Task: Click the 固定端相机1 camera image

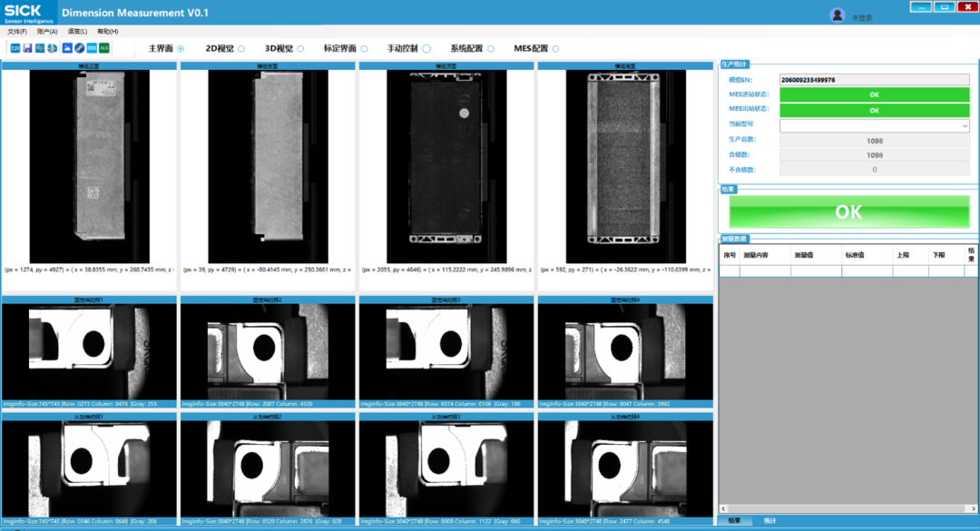Action: pos(89,351)
